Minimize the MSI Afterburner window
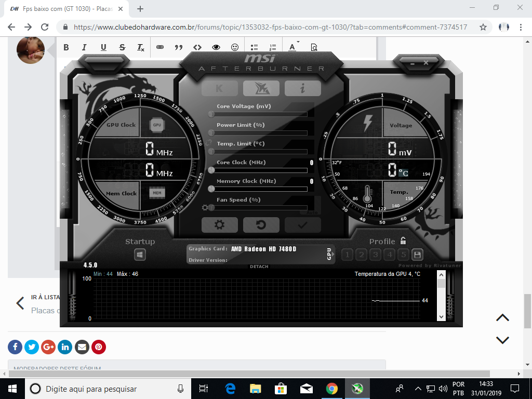The width and height of the screenshot is (532, 399). point(412,63)
